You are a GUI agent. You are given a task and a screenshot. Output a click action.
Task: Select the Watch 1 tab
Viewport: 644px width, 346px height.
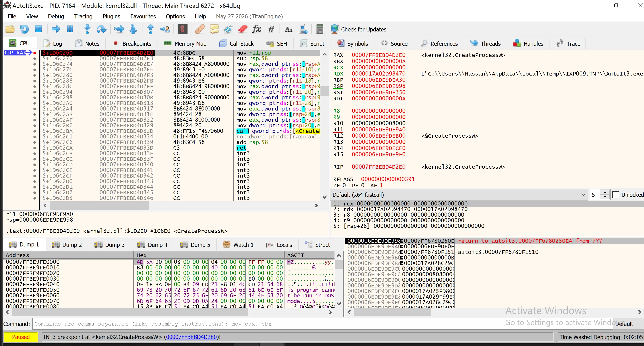[238, 245]
